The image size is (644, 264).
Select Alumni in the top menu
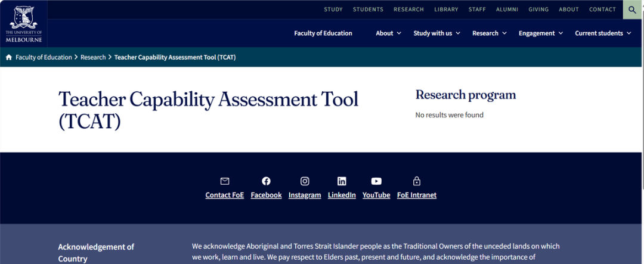point(507,10)
